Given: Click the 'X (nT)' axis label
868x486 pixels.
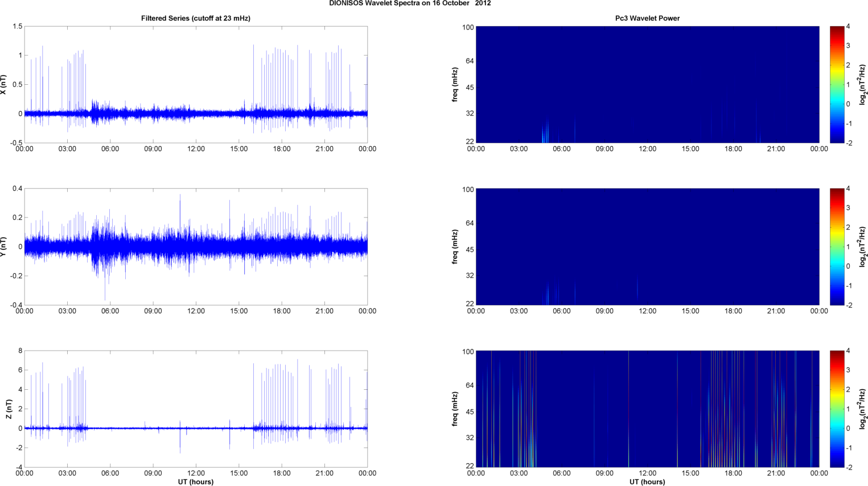Looking at the screenshot, I should [x=3, y=85].
